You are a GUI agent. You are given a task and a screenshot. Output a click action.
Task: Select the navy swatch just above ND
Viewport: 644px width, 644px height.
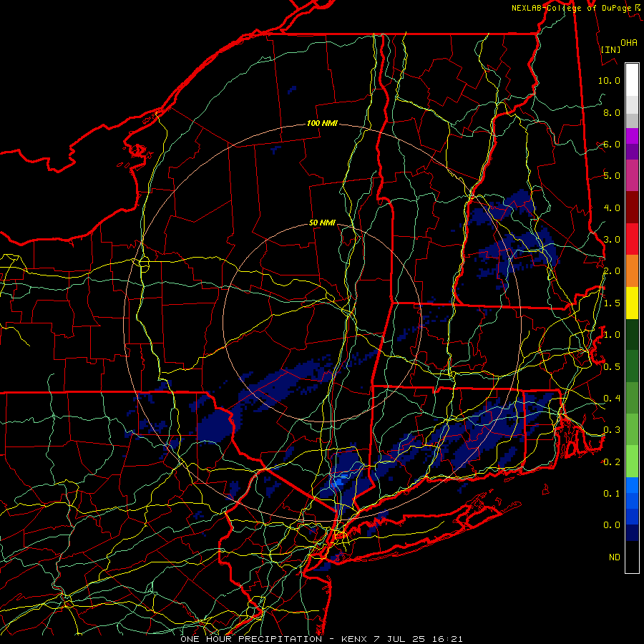point(632,532)
